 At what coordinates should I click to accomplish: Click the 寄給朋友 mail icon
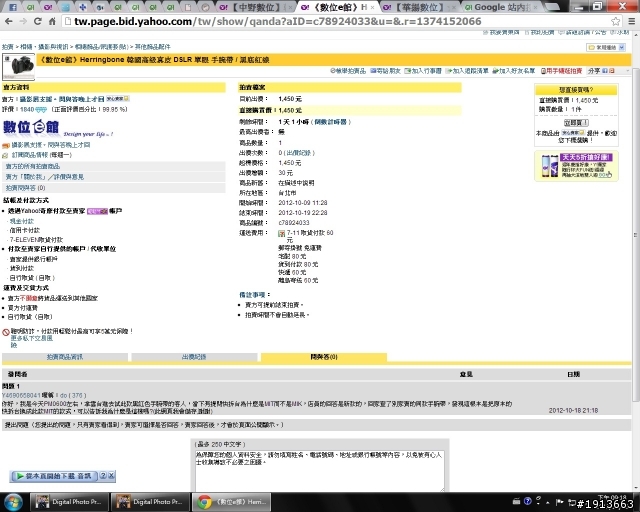point(373,71)
